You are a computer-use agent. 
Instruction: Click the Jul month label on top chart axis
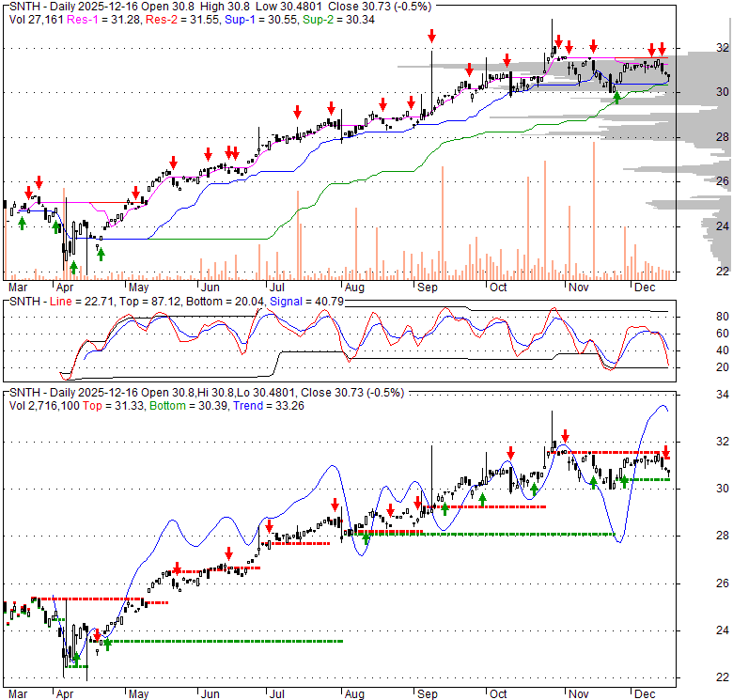click(x=276, y=288)
